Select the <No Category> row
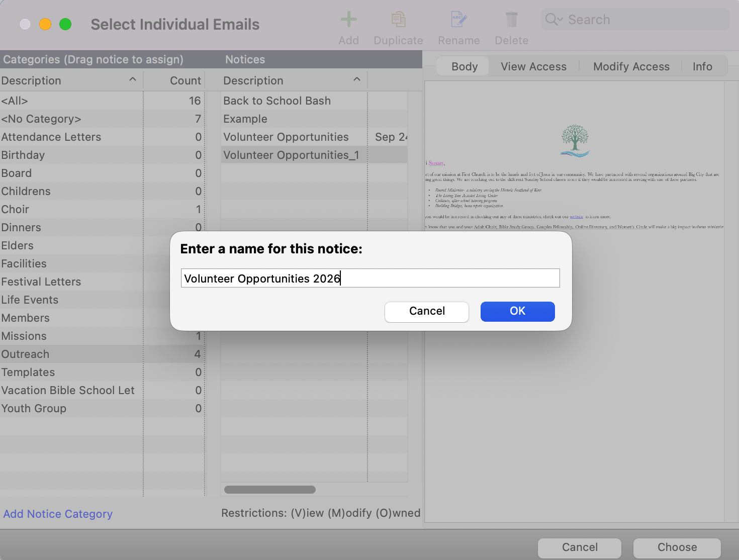The image size is (739, 560). (102, 119)
